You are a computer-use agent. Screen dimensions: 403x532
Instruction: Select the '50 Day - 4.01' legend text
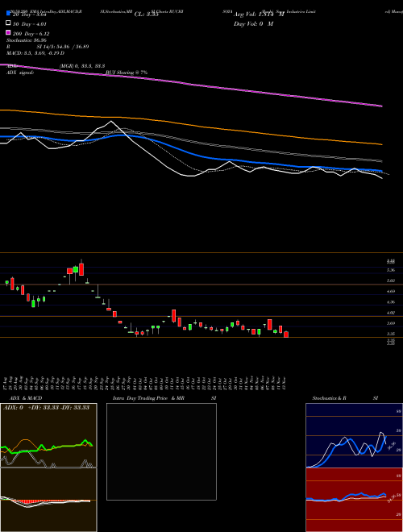(x=30, y=23)
